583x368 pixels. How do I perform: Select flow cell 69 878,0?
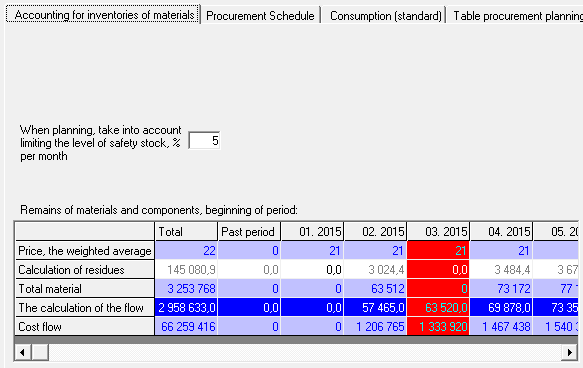[x=501, y=307]
